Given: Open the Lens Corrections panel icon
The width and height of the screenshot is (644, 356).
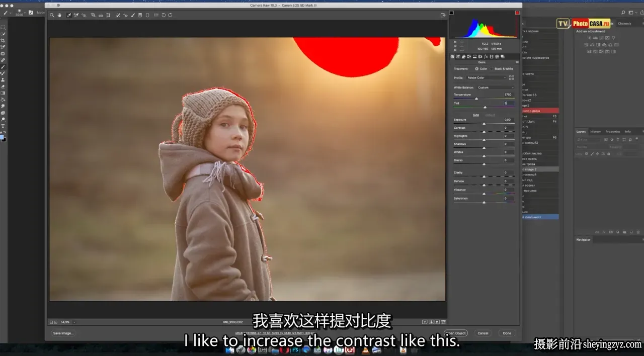Looking at the screenshot, I should pos(480,56).
